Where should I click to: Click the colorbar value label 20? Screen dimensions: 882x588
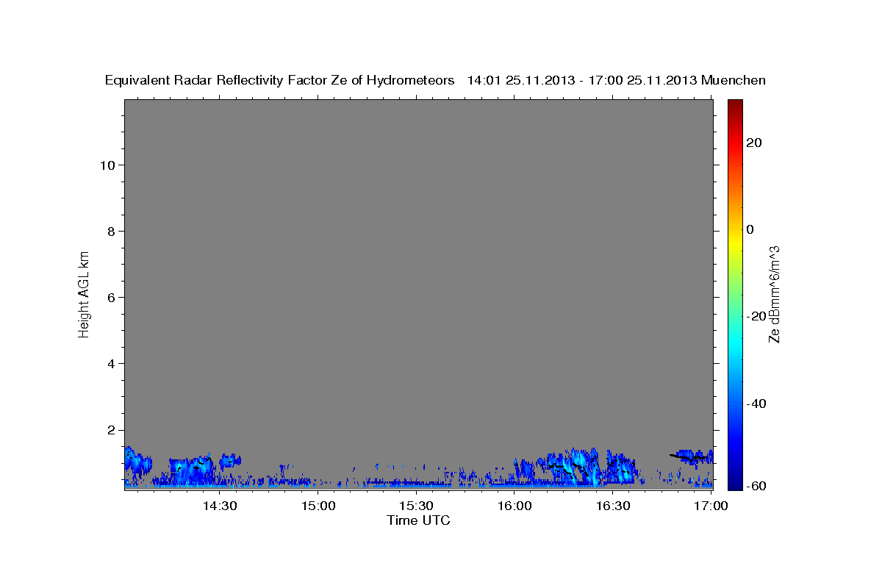point(754,143)
